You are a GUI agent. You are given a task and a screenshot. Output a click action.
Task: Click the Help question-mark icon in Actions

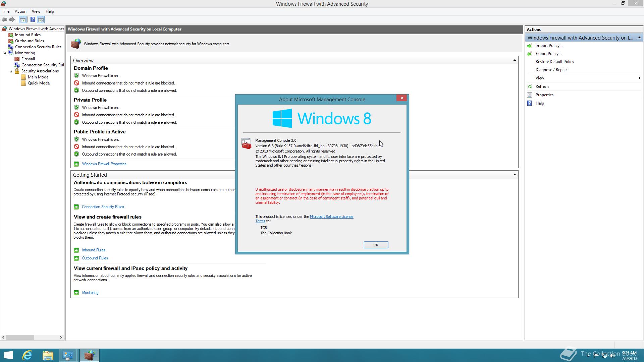click(530, 103)
